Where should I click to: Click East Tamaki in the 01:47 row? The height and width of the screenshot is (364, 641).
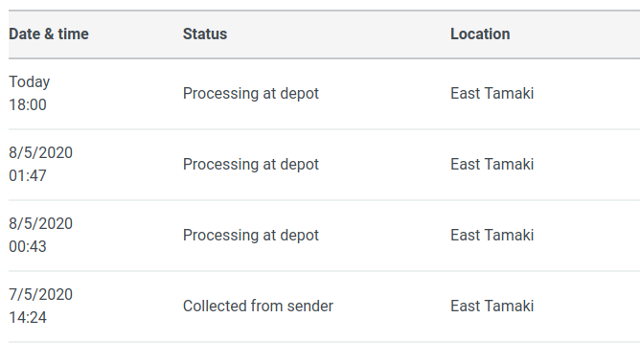[x=492, y=164]
